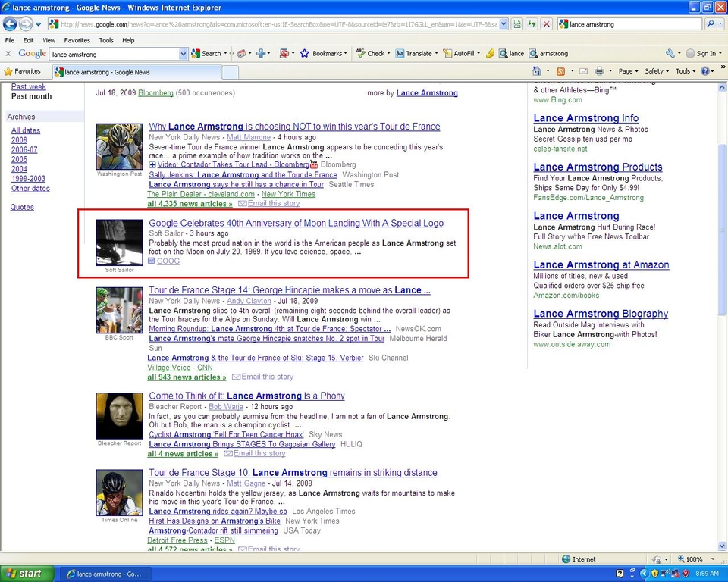The height and width of the screenshot is (582, 728).
Task: Show hidden tray icons arrow
Action: click(644, 574)
